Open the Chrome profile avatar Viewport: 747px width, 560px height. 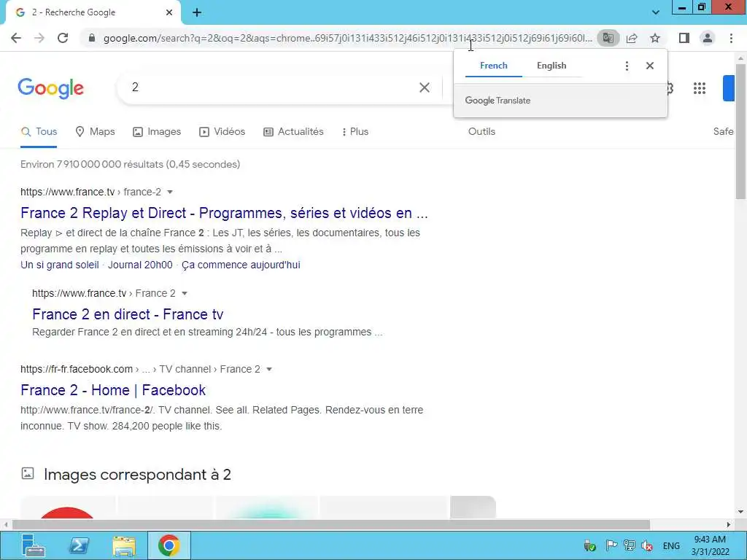(x=708, y=38)
